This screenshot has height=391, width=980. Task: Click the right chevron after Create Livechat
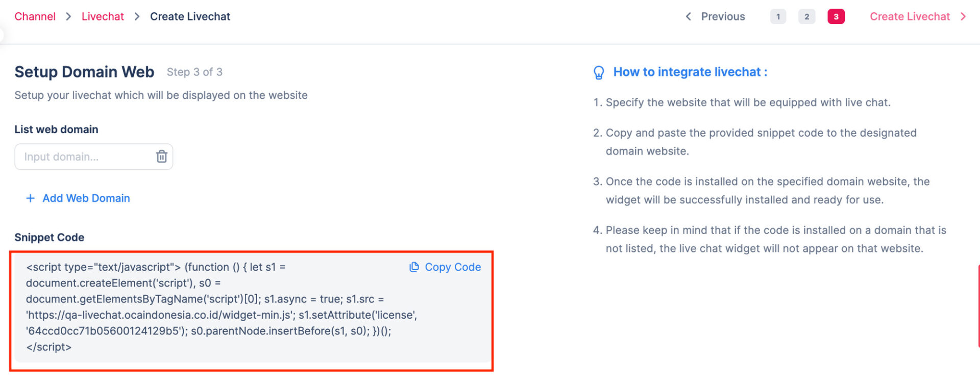963,17
